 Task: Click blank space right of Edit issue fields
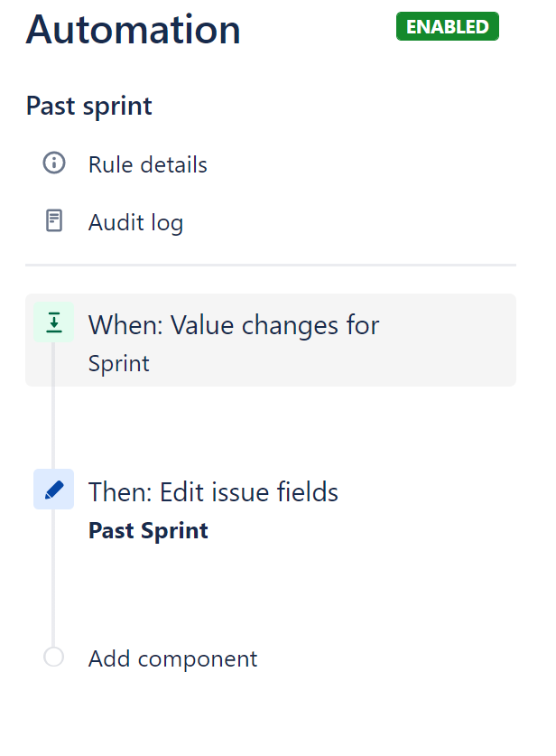click(433, 492)
